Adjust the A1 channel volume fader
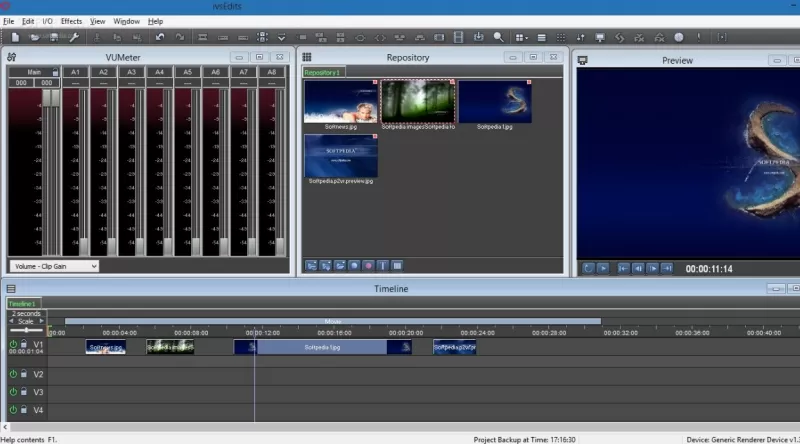 coord(82,245)
